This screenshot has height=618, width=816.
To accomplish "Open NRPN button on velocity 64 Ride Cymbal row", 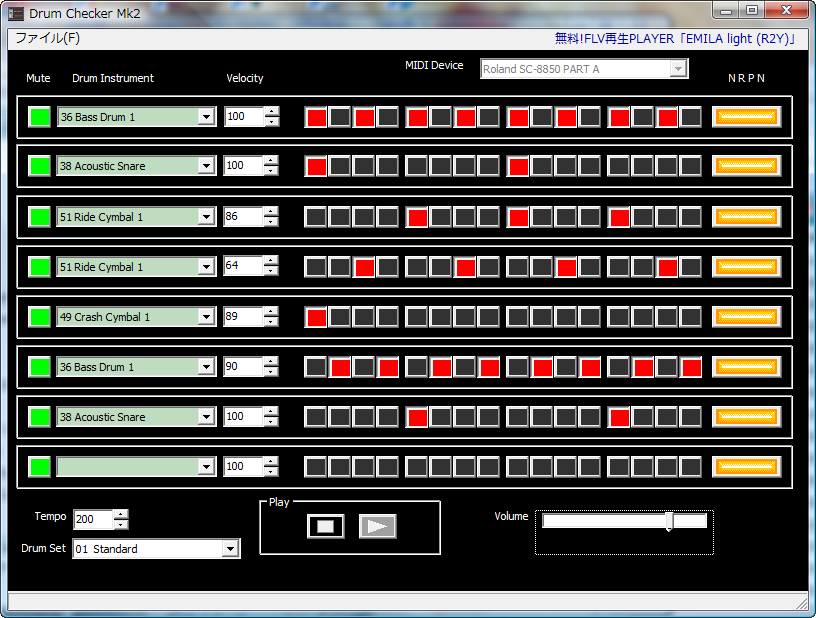I will coord(746,267).
